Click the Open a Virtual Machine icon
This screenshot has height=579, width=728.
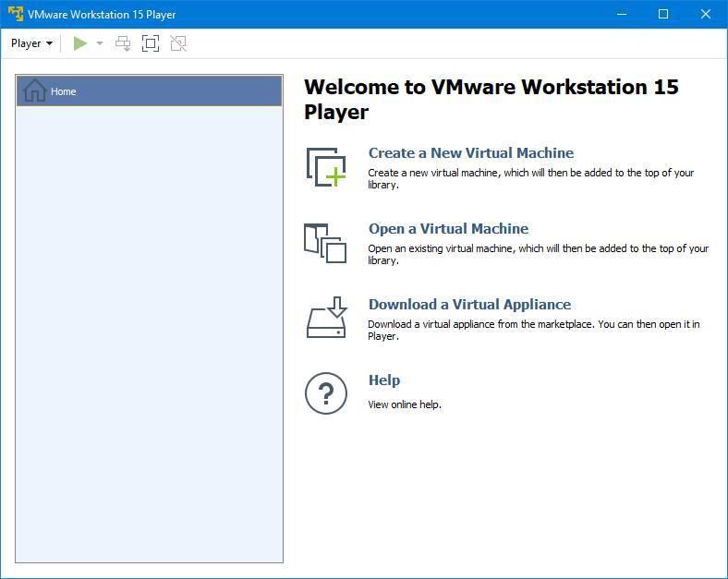click(x=325, y=244)
